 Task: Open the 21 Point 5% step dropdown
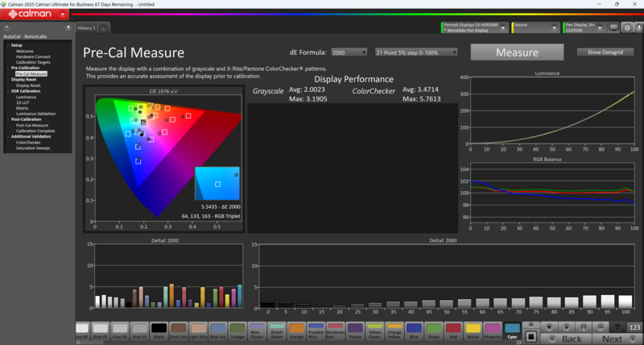point(416,52)
